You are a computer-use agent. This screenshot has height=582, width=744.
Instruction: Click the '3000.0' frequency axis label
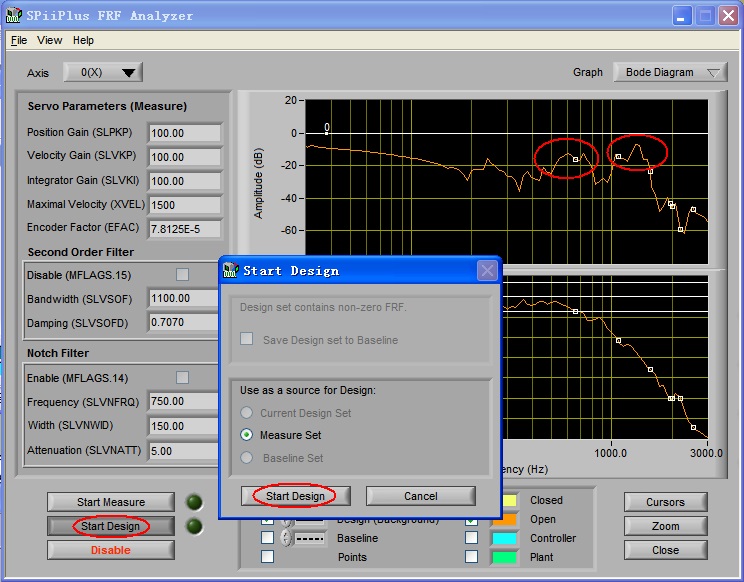pos(706,453)
